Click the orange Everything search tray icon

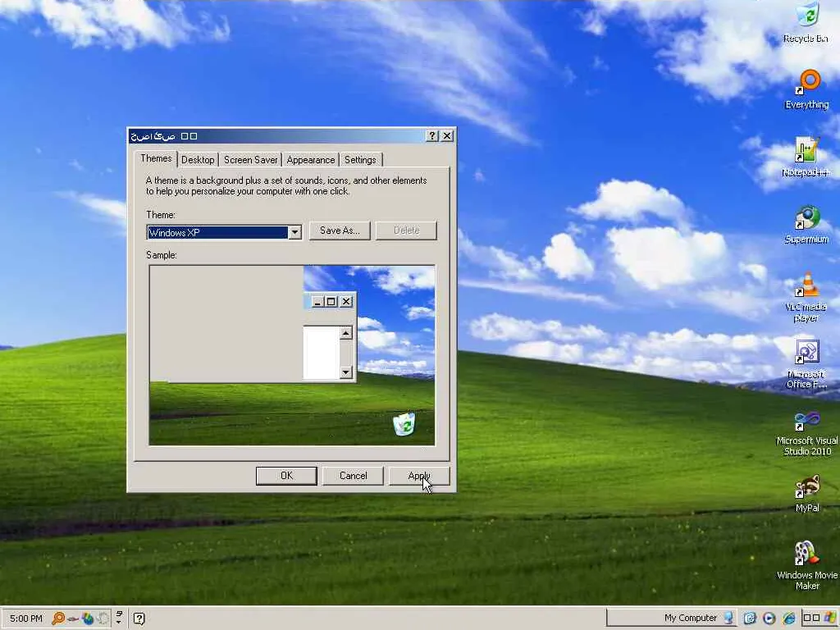pos(58,619)
